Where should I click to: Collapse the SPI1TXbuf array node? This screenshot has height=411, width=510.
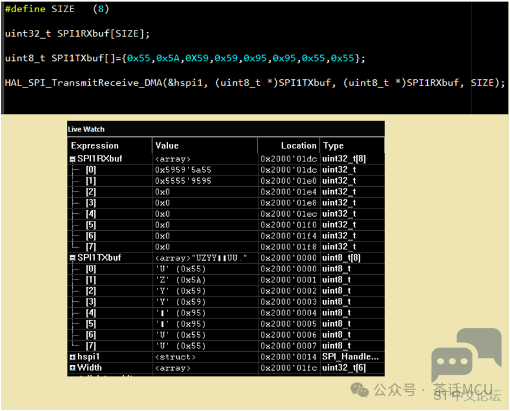coord(72,258)
